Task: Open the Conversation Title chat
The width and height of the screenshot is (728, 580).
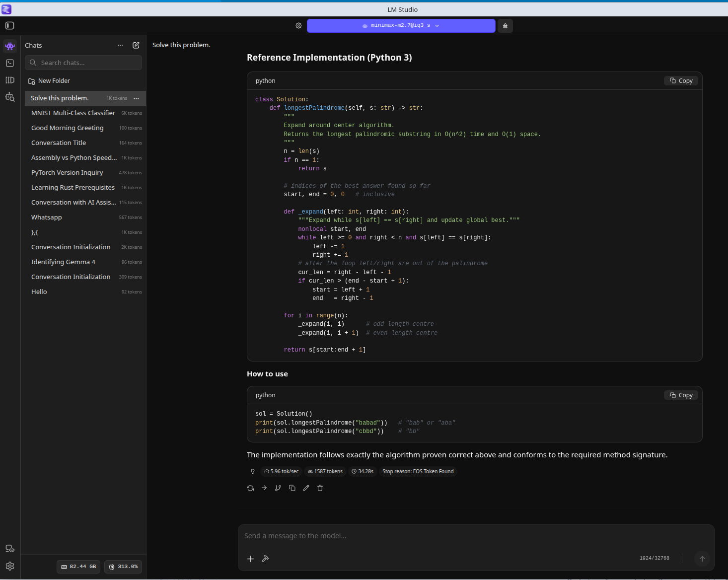Action: pos(85,143)
